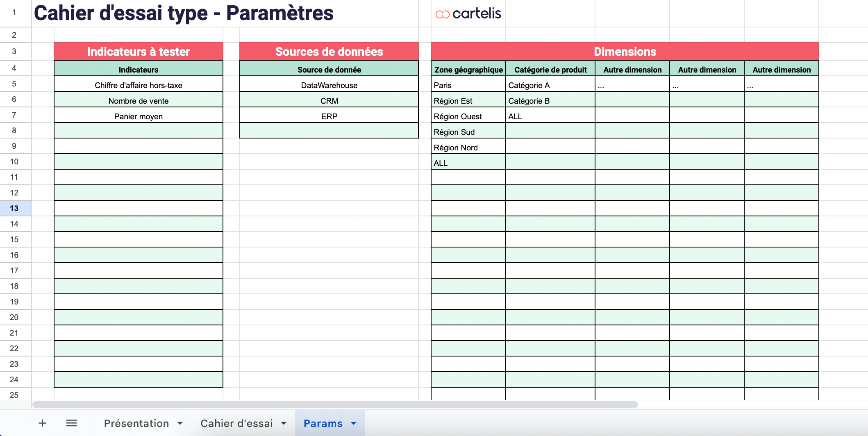This screenshot has height=436, width=868.
Task: Switch to the Présentation sheet tab
Action: pyautogui.click(x=136, y=423)
